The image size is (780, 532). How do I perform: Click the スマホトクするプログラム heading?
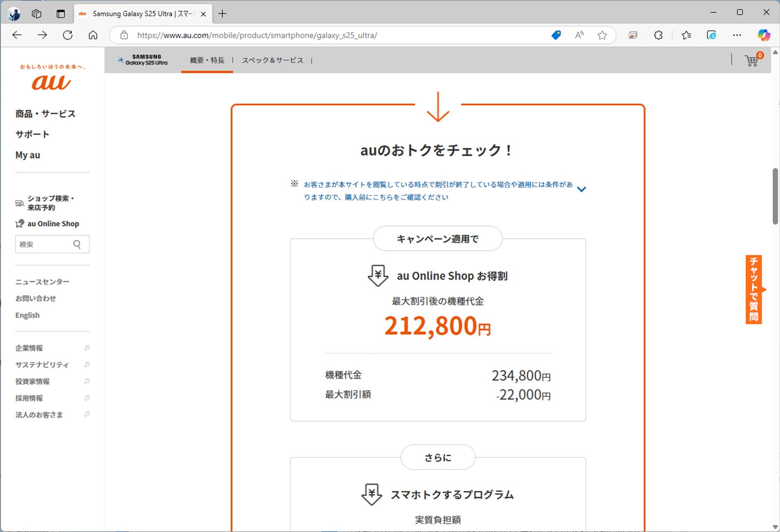(452, 495)
